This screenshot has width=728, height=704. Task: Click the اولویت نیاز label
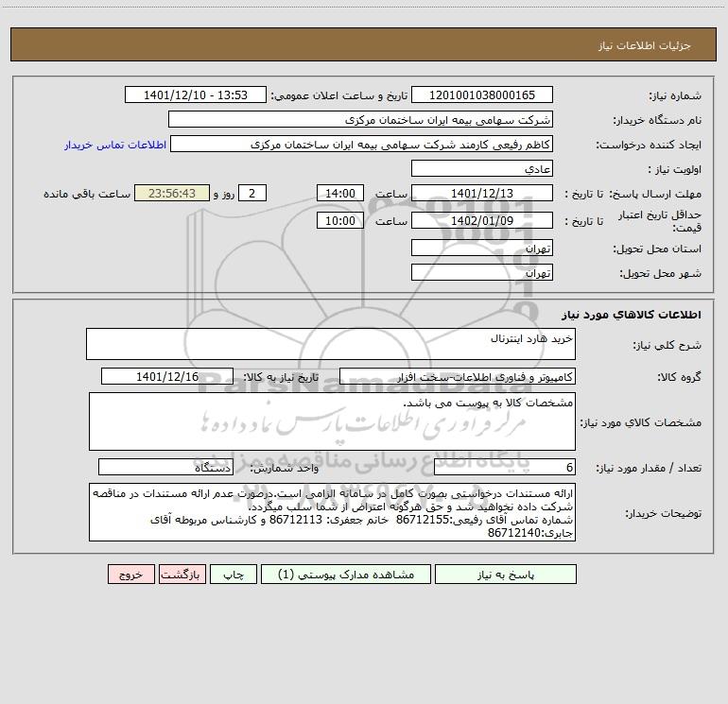[x=675, y=169]
